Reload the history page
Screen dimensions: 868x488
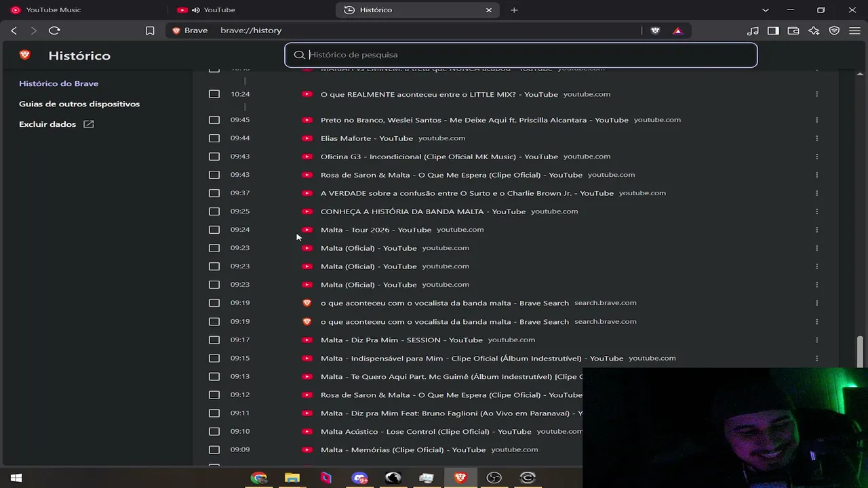[x=54, y=30]
